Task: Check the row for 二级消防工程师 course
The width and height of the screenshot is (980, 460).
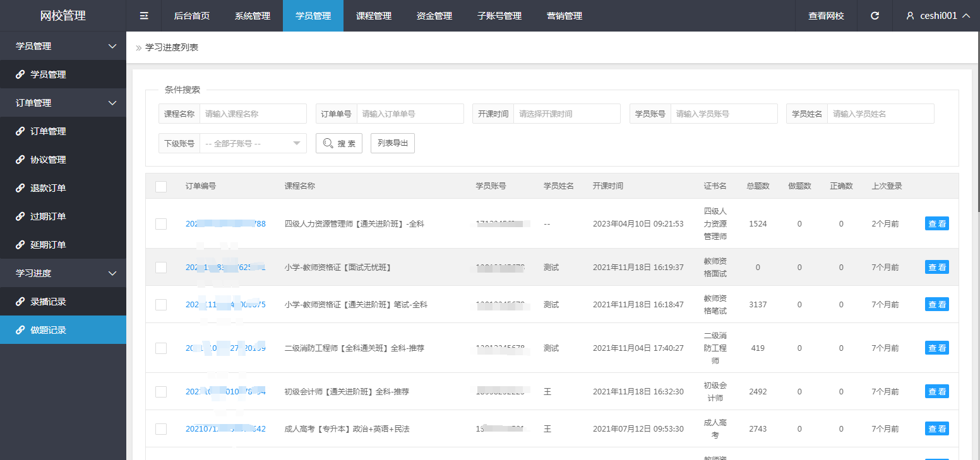Action: point(161,348)
